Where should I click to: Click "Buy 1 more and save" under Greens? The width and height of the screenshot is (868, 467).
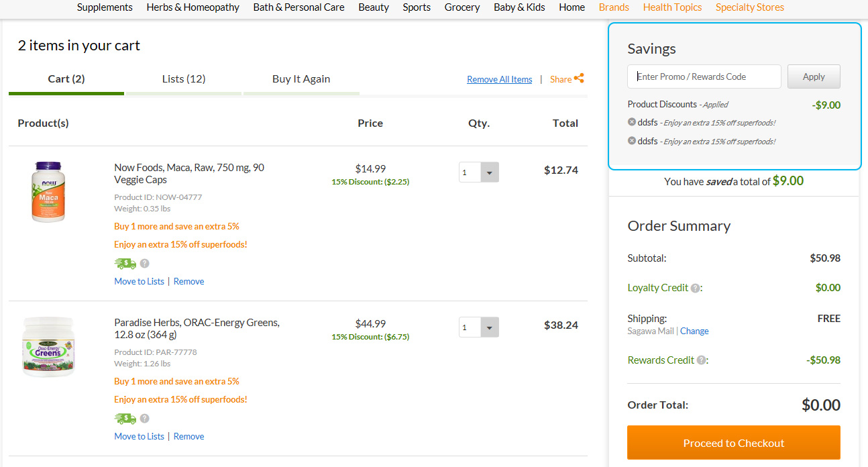point(177,382)
